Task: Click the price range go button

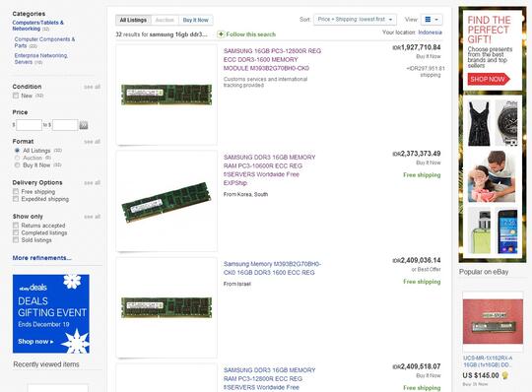Action: (x=84, y=125)
